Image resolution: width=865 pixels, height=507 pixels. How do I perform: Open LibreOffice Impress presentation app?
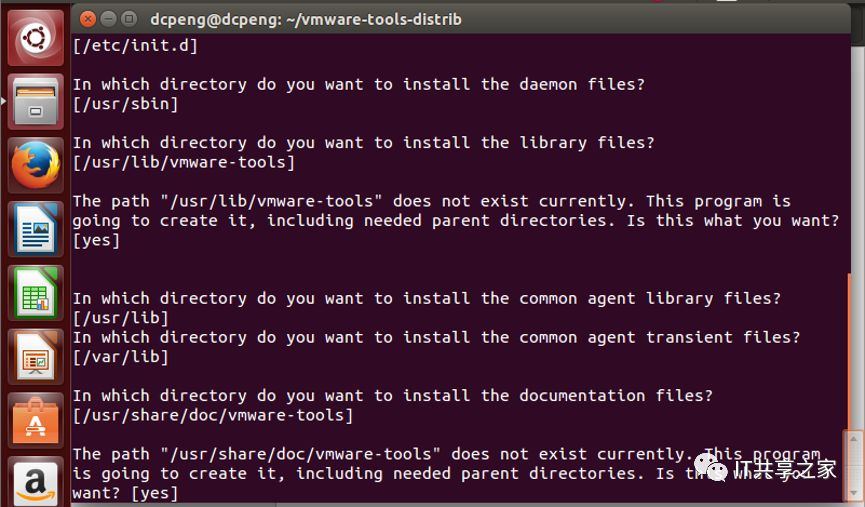[x=35, y=356]
